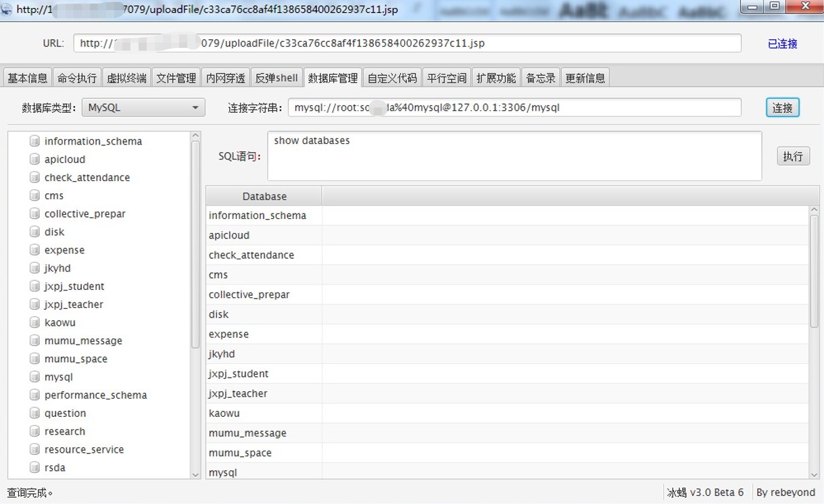Click the rsda database icon in tree

[x=34, y=468]
